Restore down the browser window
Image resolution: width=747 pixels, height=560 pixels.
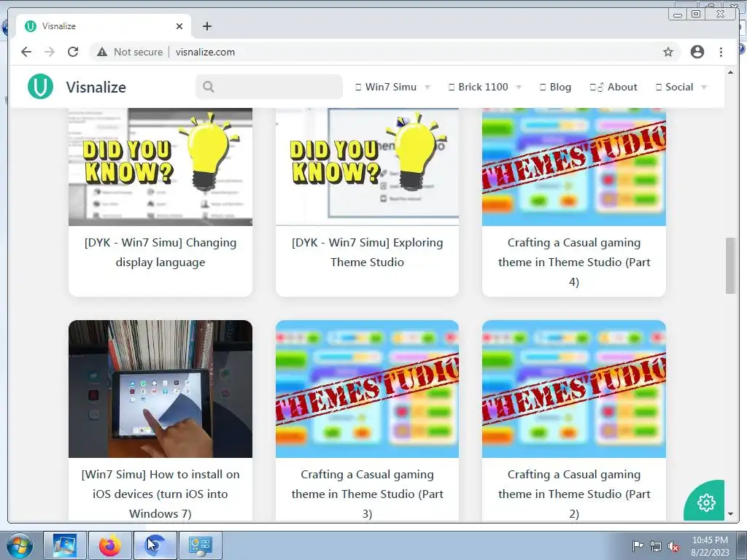click(x=696, y=14)
